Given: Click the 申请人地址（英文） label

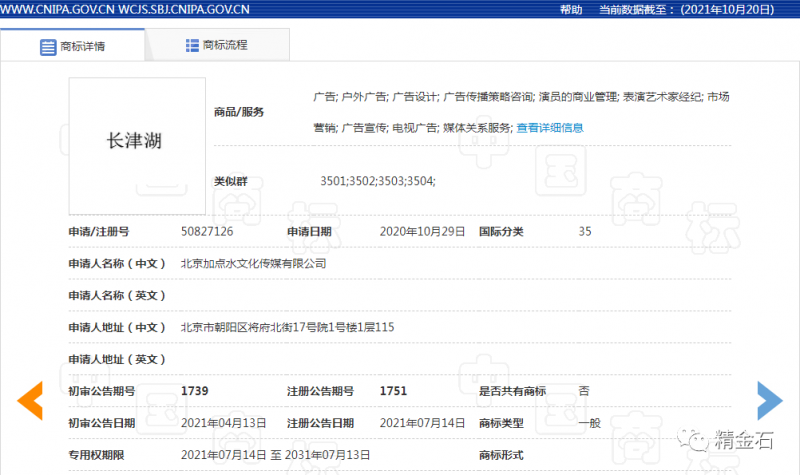Looking at the screenshot, I should point(117,359).
